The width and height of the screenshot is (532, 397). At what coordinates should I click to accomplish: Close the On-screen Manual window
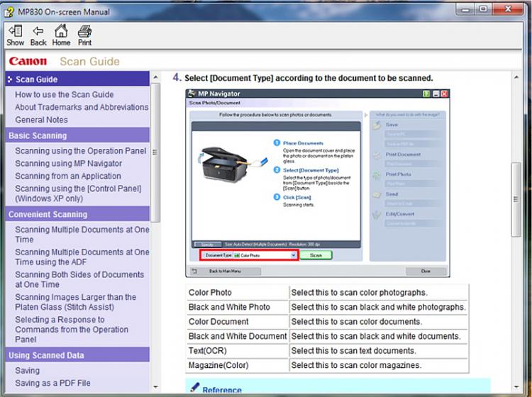508,9
